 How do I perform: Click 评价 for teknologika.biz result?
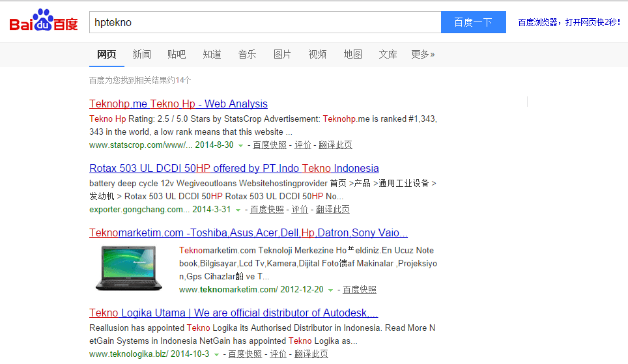(x=278, y=354)
